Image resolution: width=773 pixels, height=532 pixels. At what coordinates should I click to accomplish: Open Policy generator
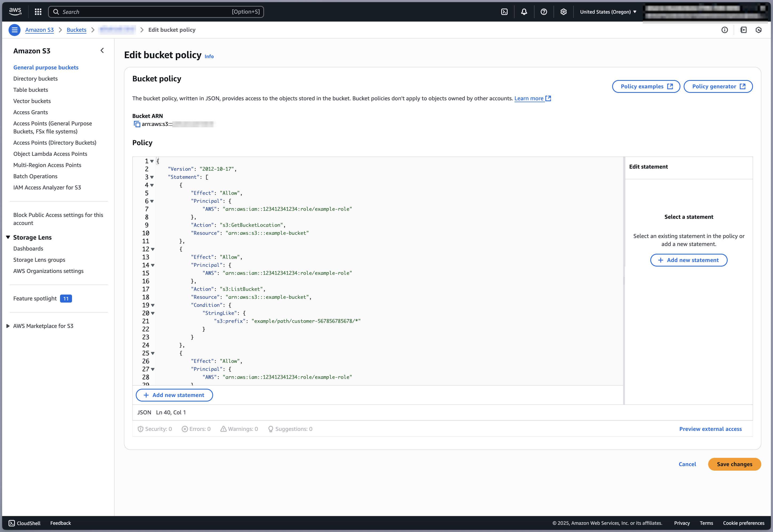tap(718, 86)
